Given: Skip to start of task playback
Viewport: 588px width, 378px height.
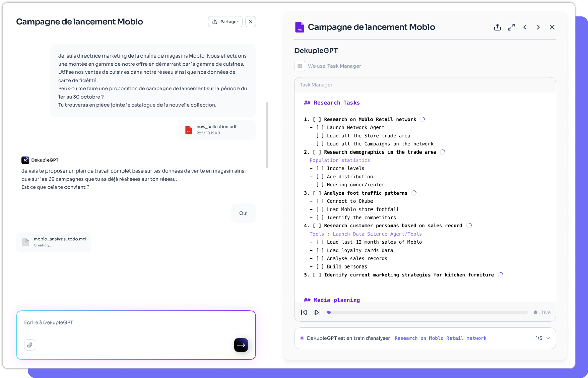Looking at the screenshot, I should pos(304,312).
